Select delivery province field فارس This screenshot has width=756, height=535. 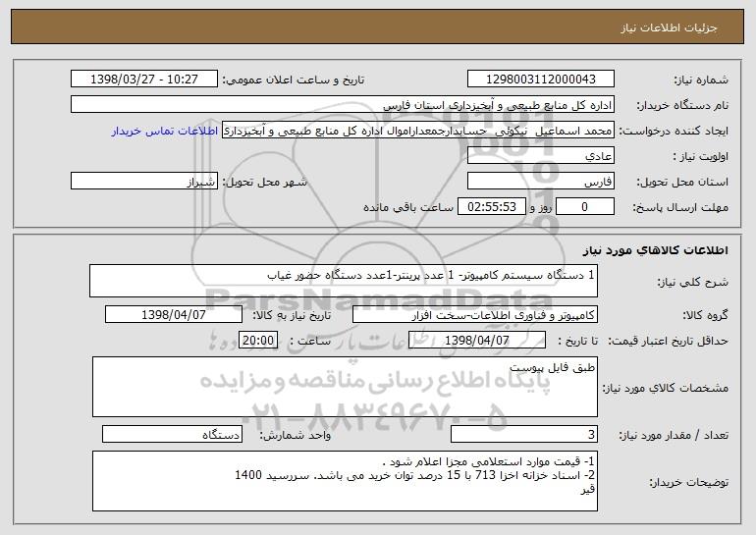540,182
